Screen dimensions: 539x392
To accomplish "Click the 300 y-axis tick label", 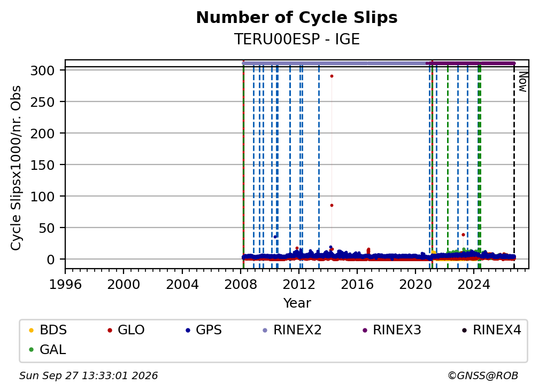I will click(x=43, y=70).
